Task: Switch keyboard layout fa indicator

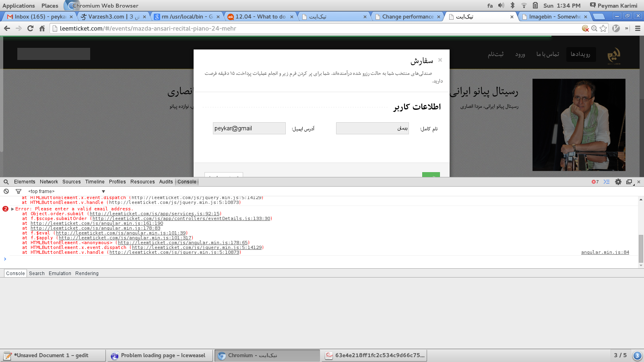Action: click(x=490, y=6)
